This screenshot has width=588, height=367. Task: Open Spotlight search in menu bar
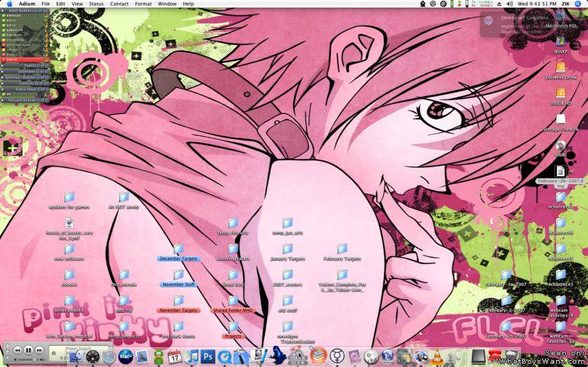(578, 3)
